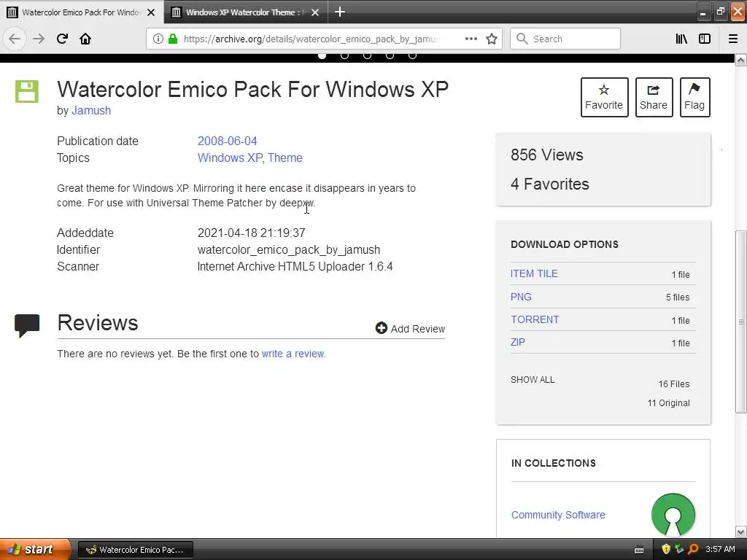747x560 pixels.
Task: Close the Watercolor Emico Pack tab
Action: tap(151, 12)
